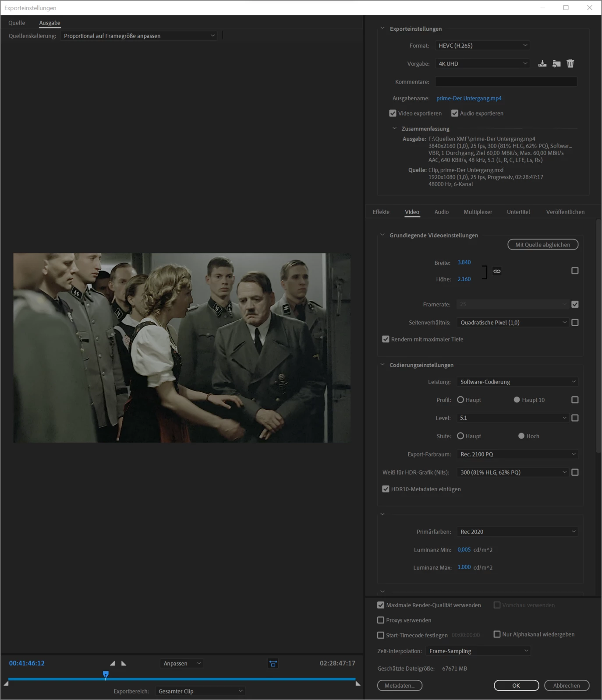
Task: Click the current timecode 00:41:46:12
Action: click(x=27, y=663)
